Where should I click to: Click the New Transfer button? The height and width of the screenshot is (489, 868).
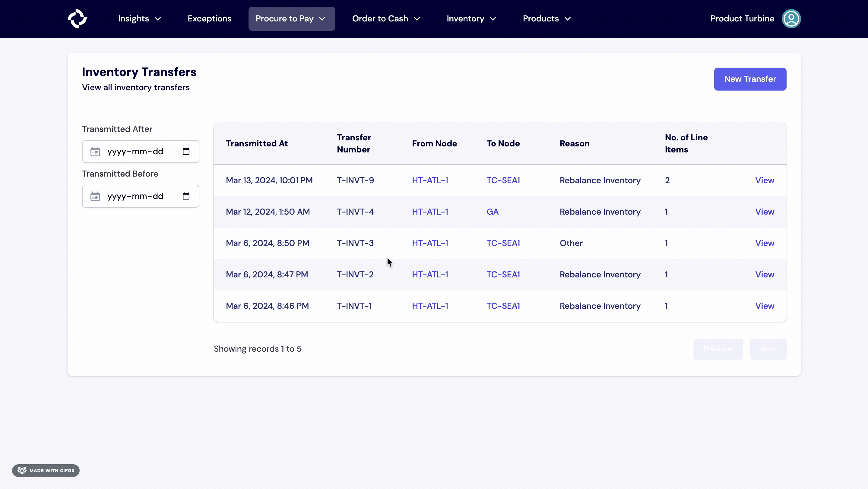(750, 79)
